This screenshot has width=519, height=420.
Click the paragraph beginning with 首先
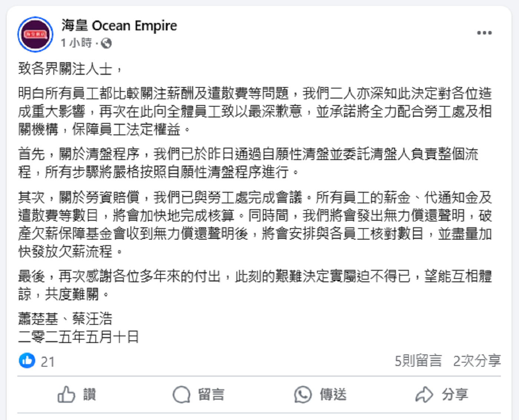point(248,163)
